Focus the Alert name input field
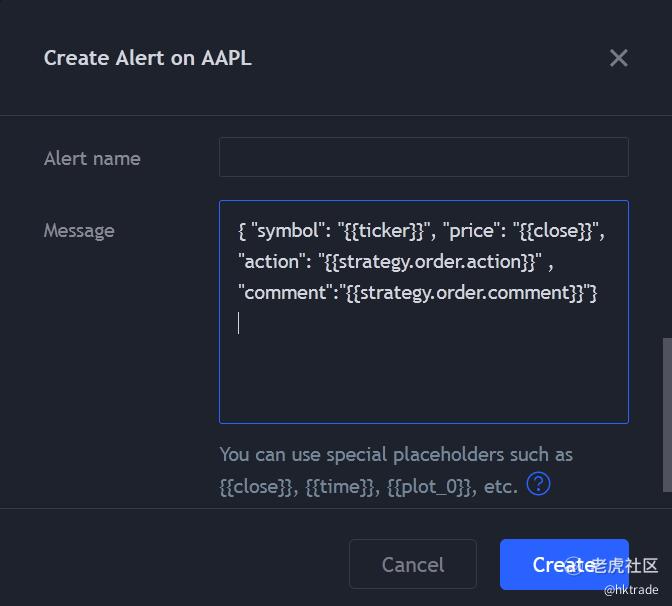Image resolution: width=672 pixels, height=606 pixels. [423, 158]
